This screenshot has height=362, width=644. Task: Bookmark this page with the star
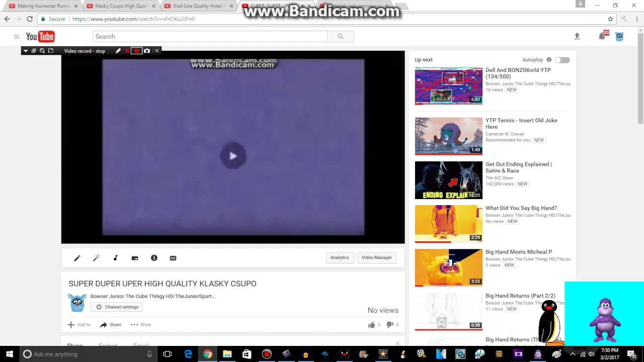point(610,19)
